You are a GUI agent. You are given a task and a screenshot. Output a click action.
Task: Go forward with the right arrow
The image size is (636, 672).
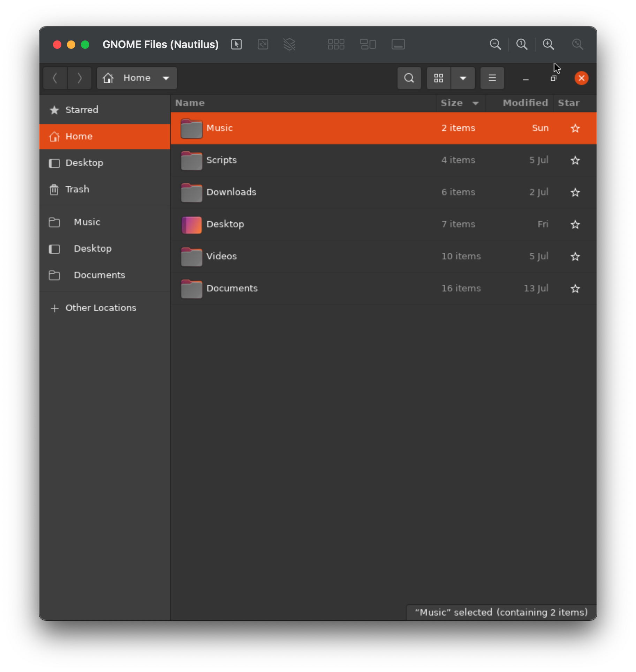79,78
